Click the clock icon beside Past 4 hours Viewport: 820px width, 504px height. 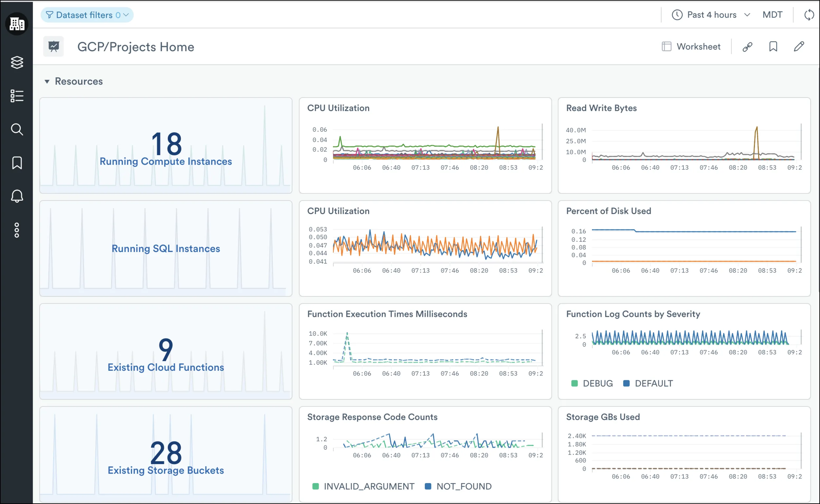tap(677, 15)
